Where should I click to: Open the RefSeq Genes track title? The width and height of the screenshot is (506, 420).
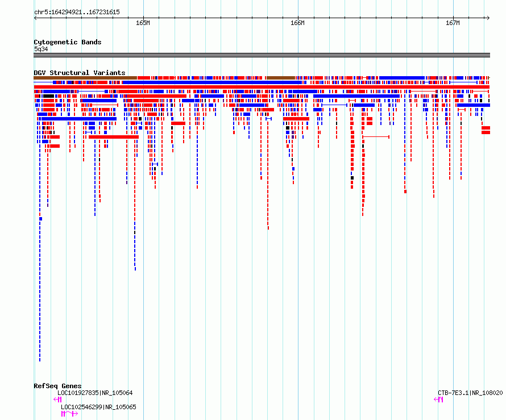pos(57,386)
